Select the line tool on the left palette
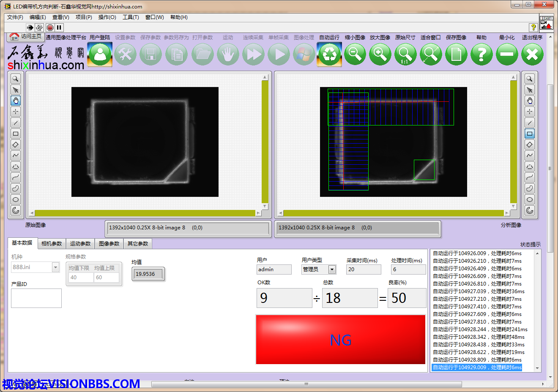Screen dimensions: 558x392 (16, 122)
